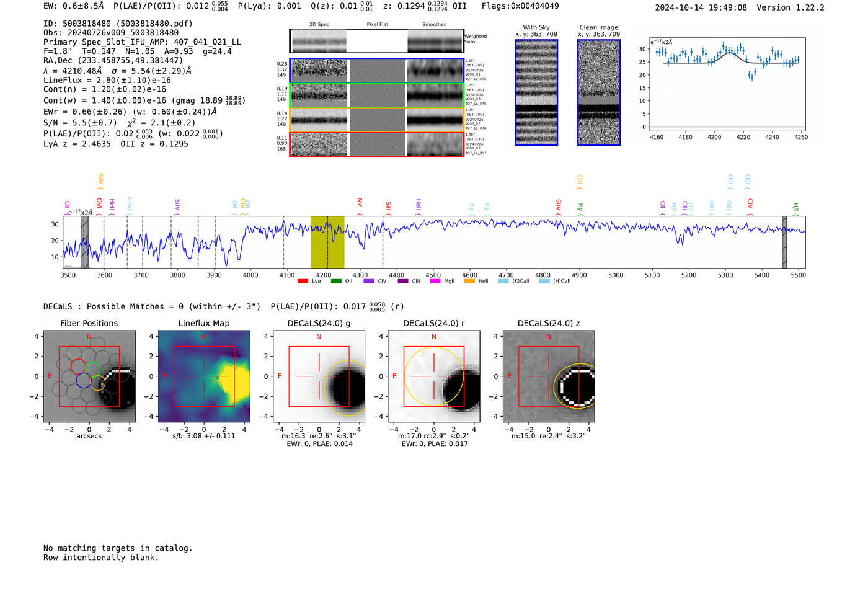Click the red Lyα legend swatch
This screenshot has width=868, height=591.
coord(303,281)
